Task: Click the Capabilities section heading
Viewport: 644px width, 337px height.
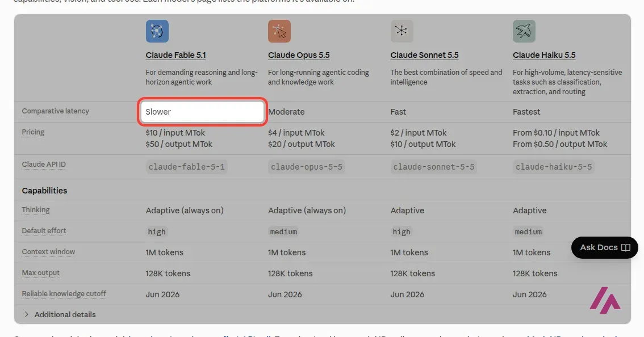Action: tap(44, 191)
